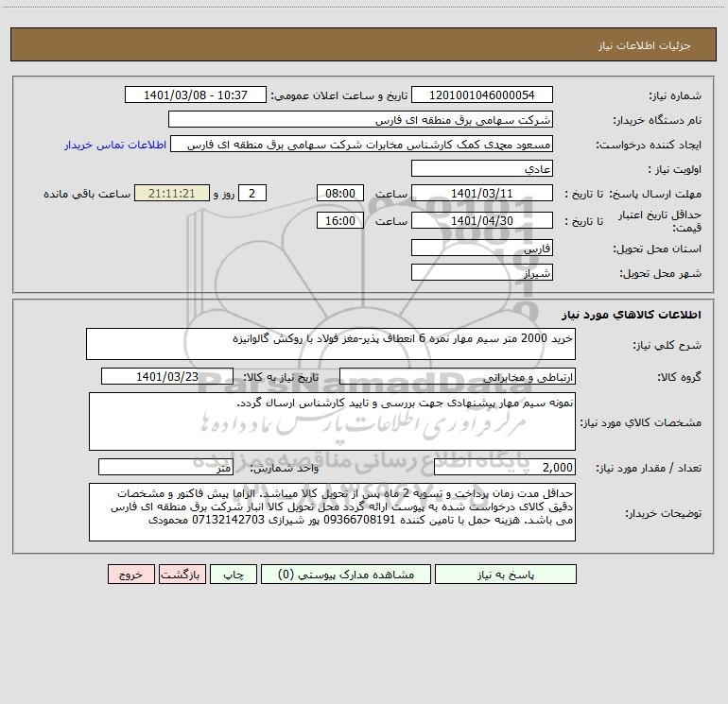Viewport: 728px width, 704px height.
Task: Click the label حداقل تاریخ اعتبار قیمت
Action: [660, 221]
